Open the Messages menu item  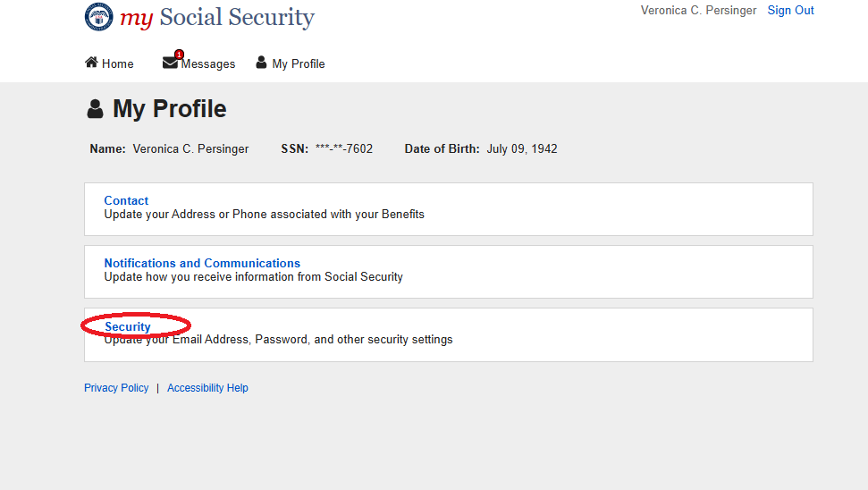click(x=208, y=64)
